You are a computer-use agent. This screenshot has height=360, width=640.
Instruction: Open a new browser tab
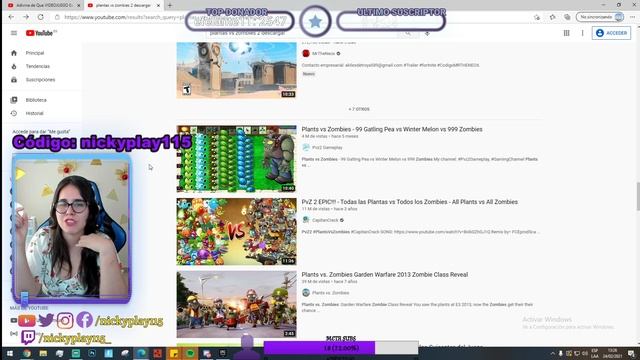(x=170, y=5)
